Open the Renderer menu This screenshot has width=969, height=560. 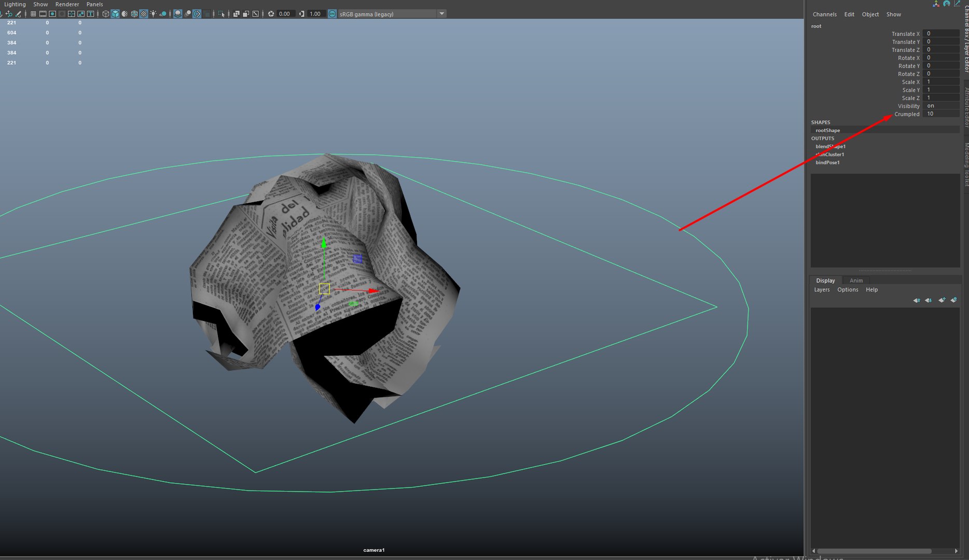click(67, 4)
